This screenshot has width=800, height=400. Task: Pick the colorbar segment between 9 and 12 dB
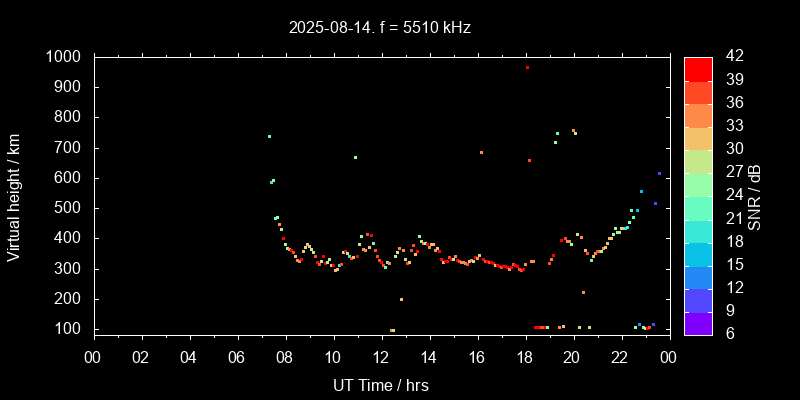tap(698, 300)
